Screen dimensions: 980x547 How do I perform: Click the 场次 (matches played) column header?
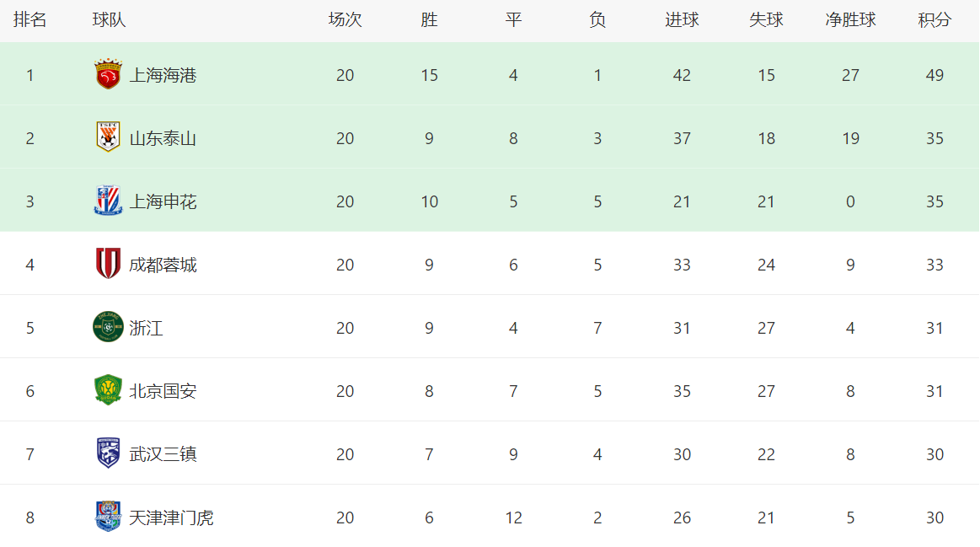click(345, 20)
